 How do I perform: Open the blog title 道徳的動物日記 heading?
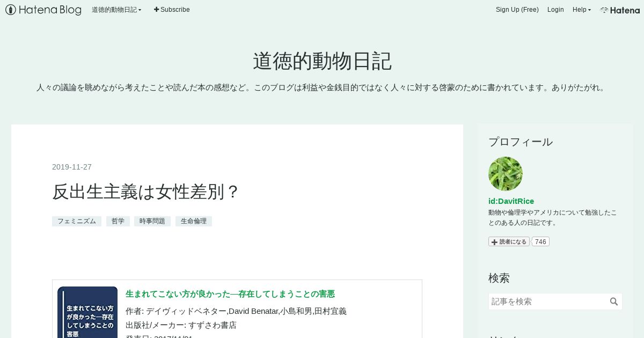pos(322,61)
